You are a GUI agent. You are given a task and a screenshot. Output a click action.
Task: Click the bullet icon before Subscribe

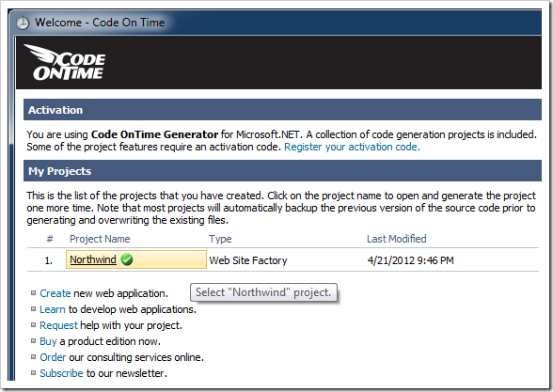[x=33, y=372]
